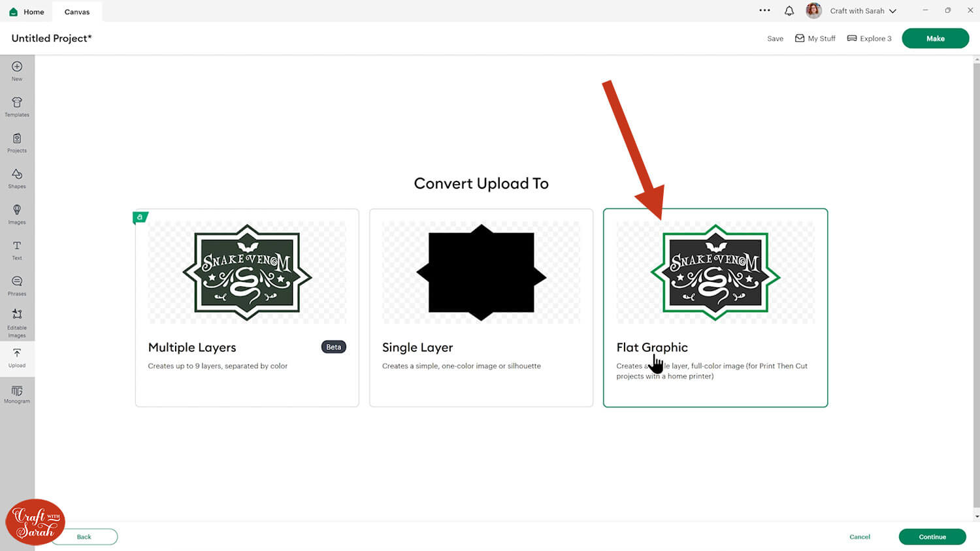Click the Flat Graphic preview thumbnail
The height and width of the screenshot is (551, 980).
(x=715, y=272)
